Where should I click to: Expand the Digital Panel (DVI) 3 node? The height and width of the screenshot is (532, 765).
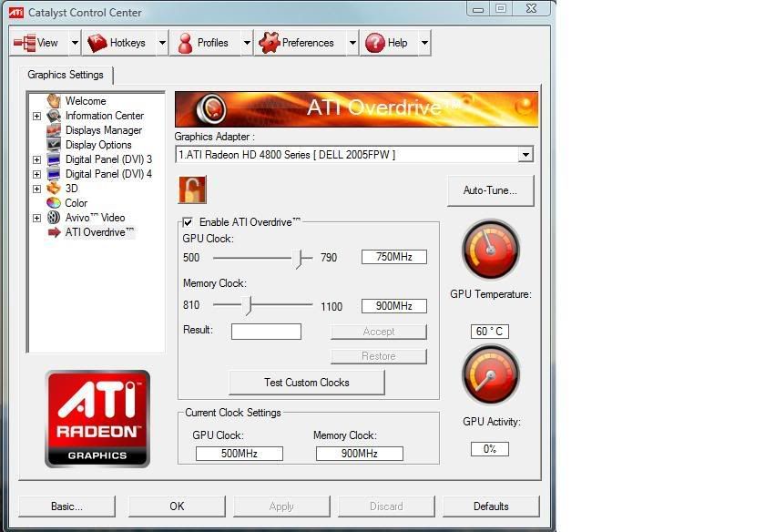click(x=36, y=159)
